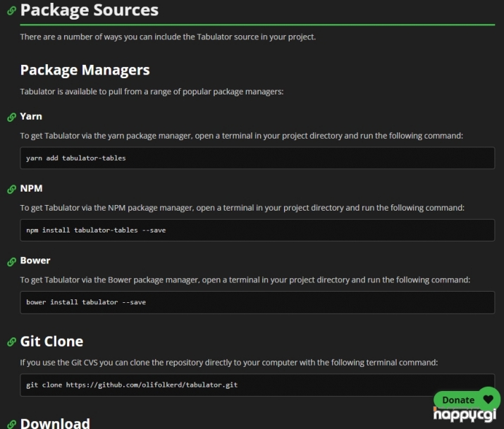Image resolution: width=504 pixels, height=429 pixels.
Task: Open the Package Sources heading link
Action: pyautogui.click(x=90, y=11)
